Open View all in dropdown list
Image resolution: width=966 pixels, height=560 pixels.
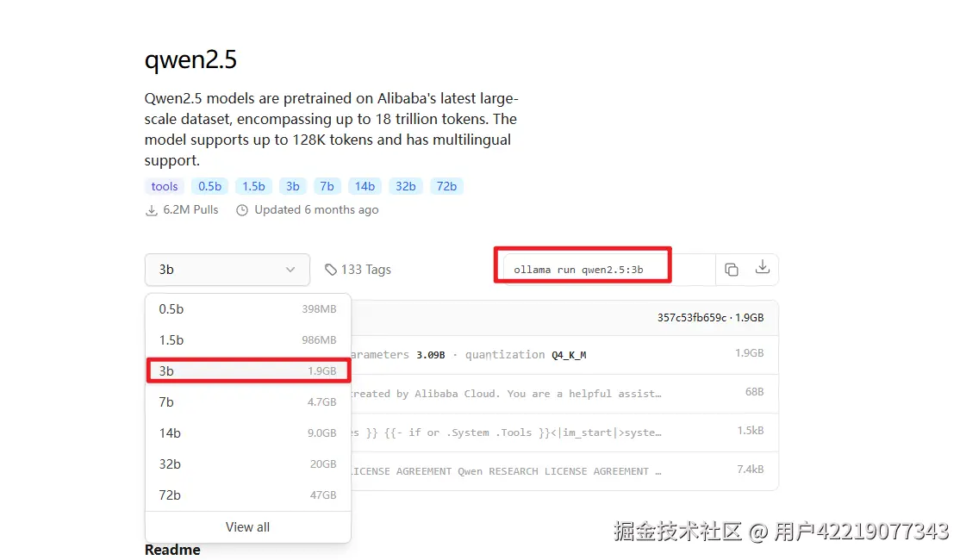pyautogui.click(x=247, y=527)
